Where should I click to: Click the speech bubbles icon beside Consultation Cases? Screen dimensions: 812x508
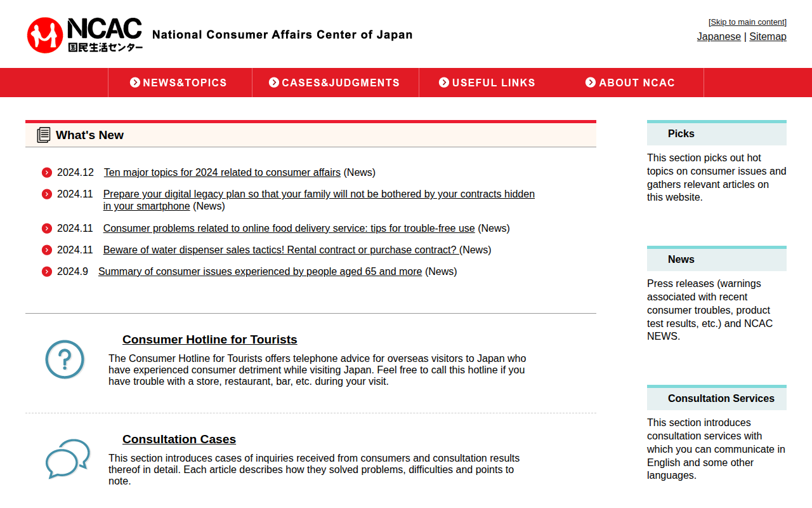[x=68, y=458]
